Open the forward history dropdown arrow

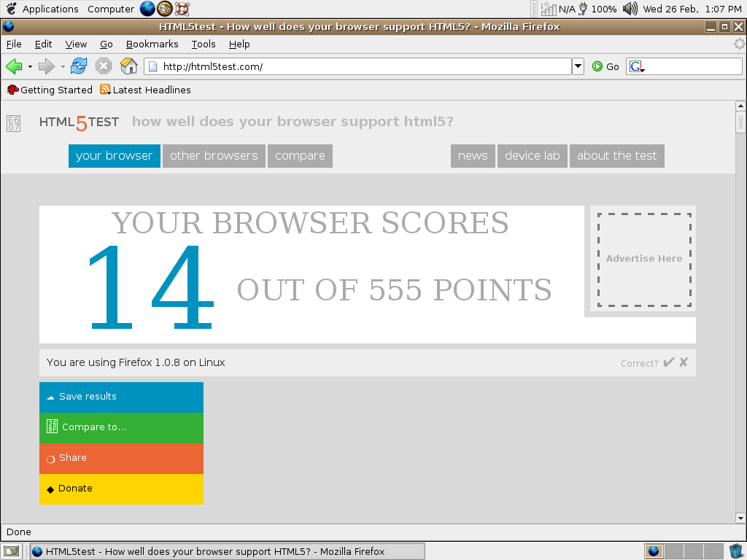tap(63, 66)
